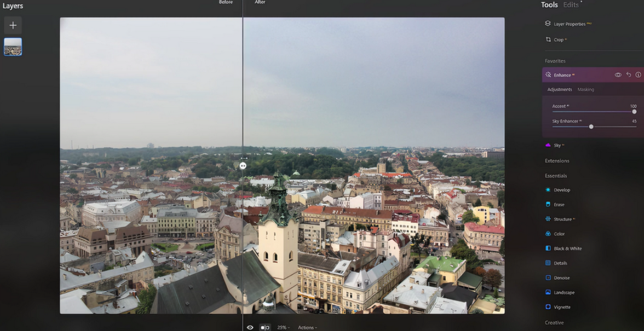
Task: Click the Essentials section heading
Action: tap(556, 175)
